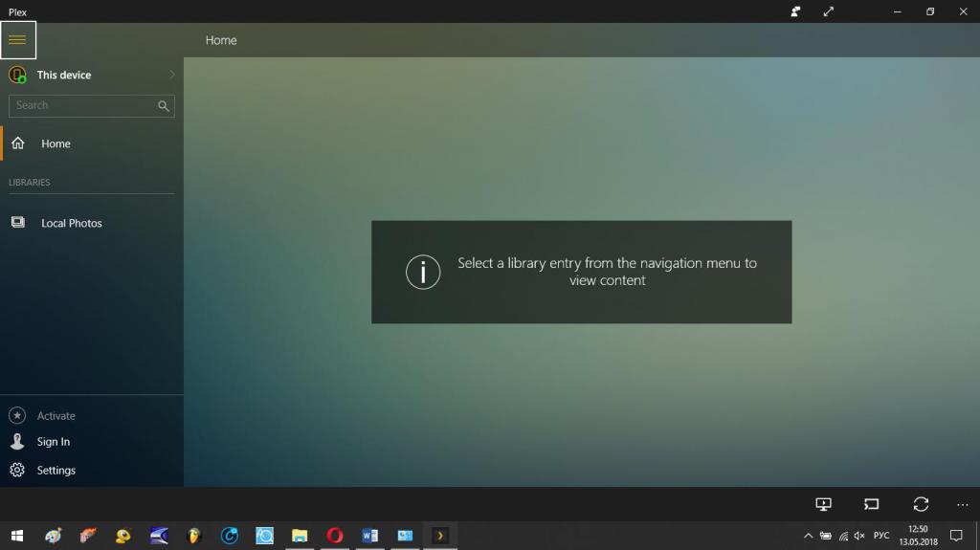Click the player selection monitor icon

[x=823, y=504]
